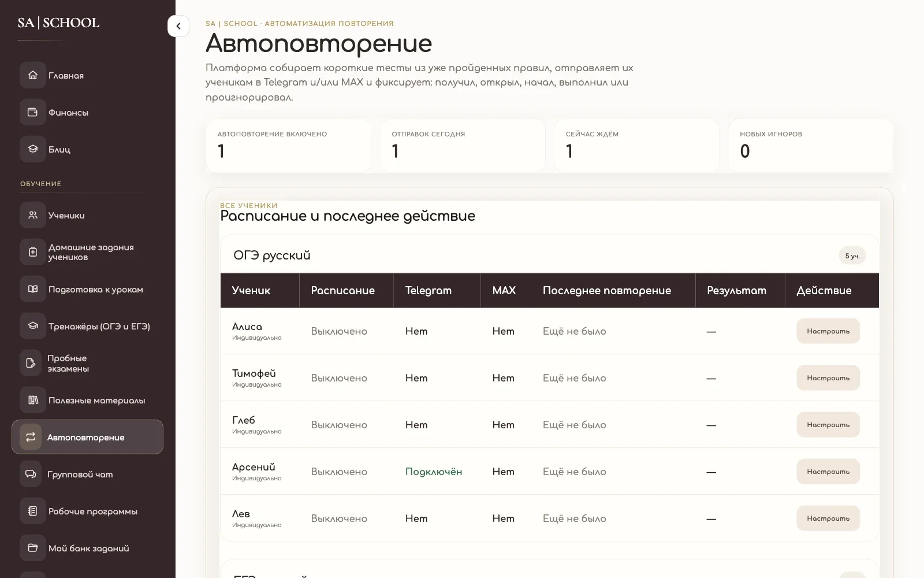
Task: Click the student name Тимофей
Action: pos(254,373)
